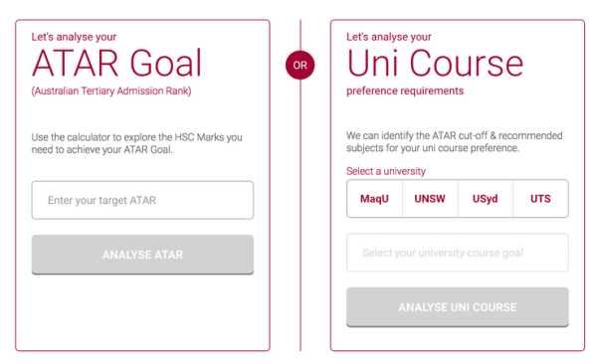The image size is (597, 364).
Task: Click the Uni Course heading
Action: (x=435, y=64)
